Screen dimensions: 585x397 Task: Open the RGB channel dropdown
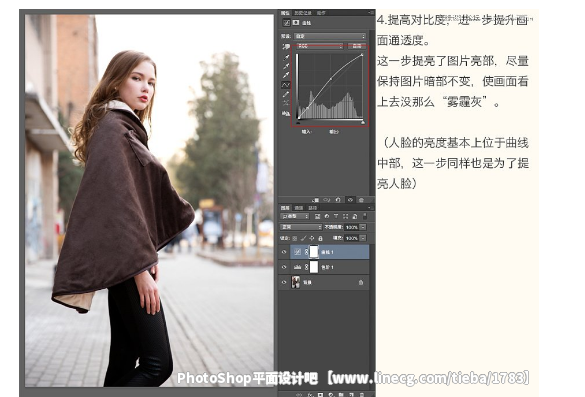tap(320, 46)
